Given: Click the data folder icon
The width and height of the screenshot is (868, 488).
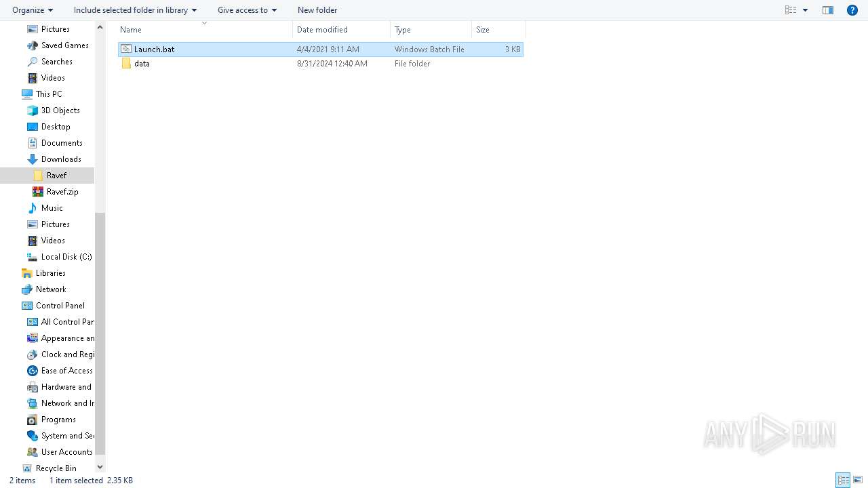Looking at the screenshot, I should click(126, 63).
